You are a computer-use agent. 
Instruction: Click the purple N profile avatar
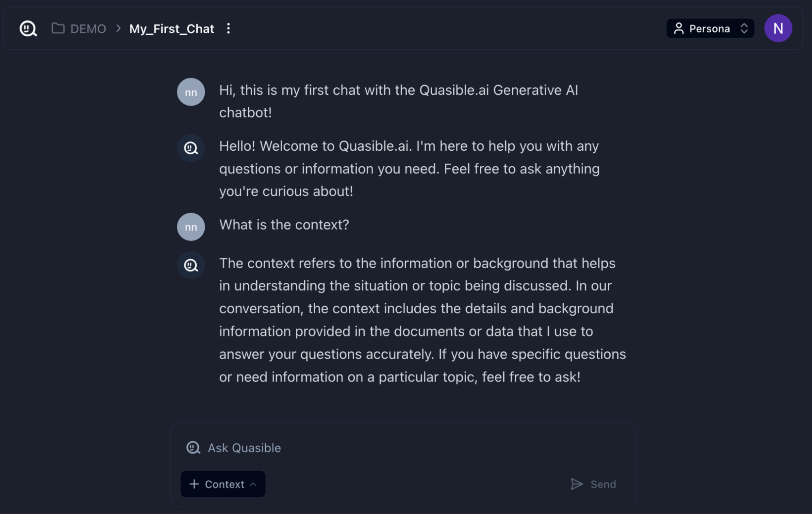pos(777,28)
